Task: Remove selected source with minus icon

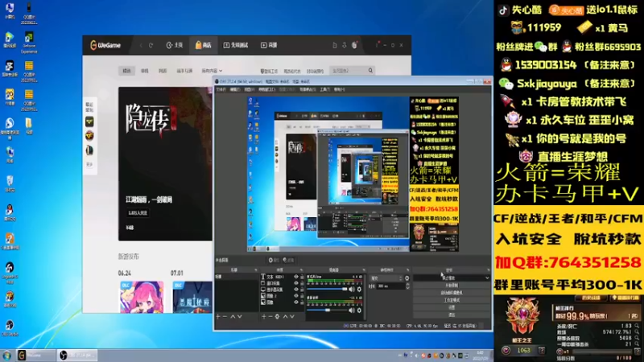Action: pyautogui.click(x=270, y=316)
